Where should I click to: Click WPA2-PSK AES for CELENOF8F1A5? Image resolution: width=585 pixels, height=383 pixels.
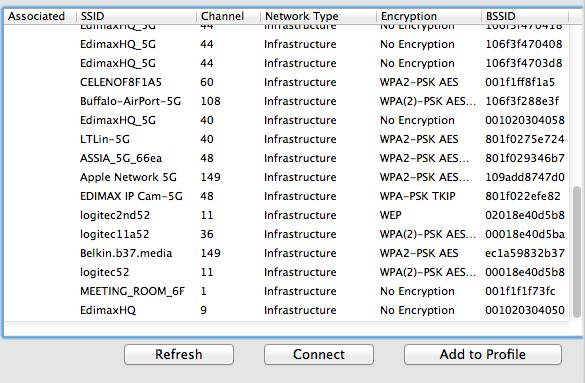coord(419,82)
